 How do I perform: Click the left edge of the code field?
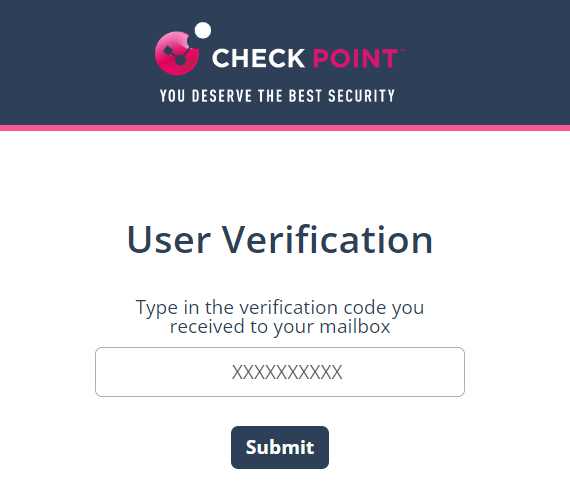(99, 372)
